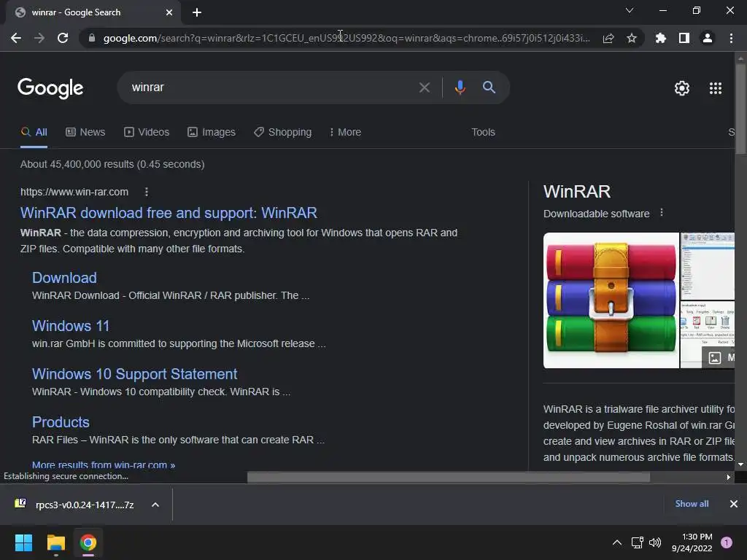Open Windows Start menu
This screenshot has height=560, width=747.
pos(23,542)
